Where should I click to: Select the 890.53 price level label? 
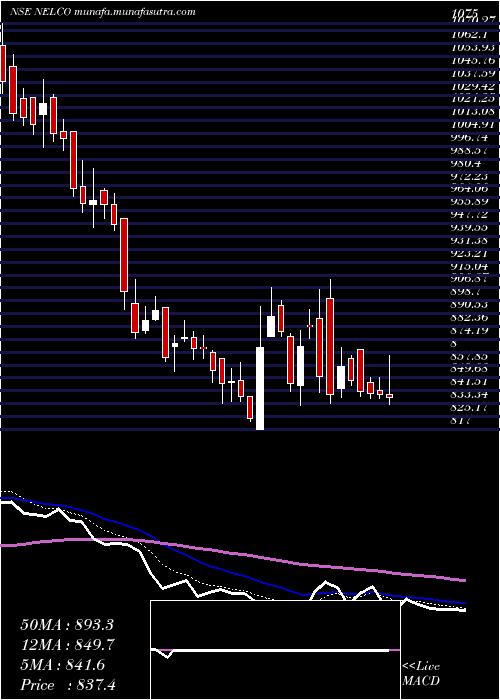(x=470, y=305)
